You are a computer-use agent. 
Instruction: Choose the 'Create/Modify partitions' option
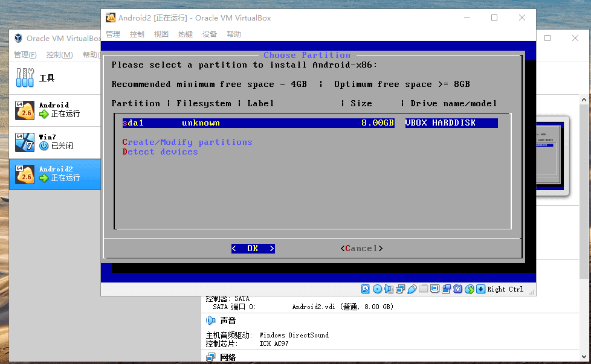(x=187, y=142)
